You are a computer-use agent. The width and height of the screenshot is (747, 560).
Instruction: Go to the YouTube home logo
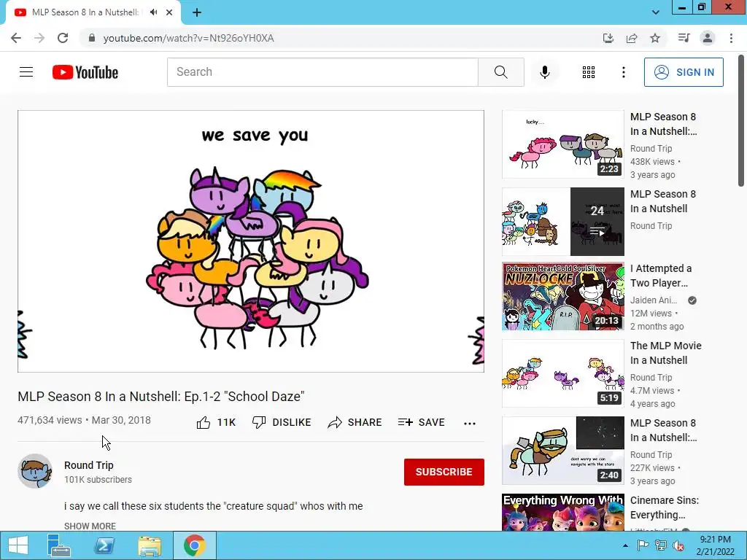(x=85, y=72)
